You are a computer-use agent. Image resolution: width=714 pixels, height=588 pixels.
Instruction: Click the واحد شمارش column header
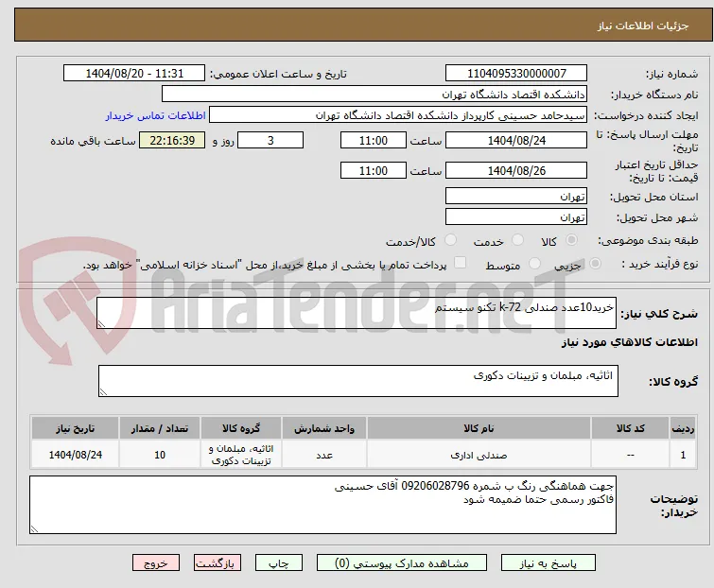[324, 428]
